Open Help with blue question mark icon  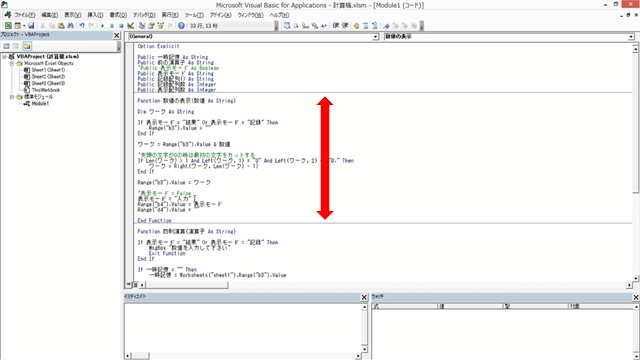click(181, 25)
